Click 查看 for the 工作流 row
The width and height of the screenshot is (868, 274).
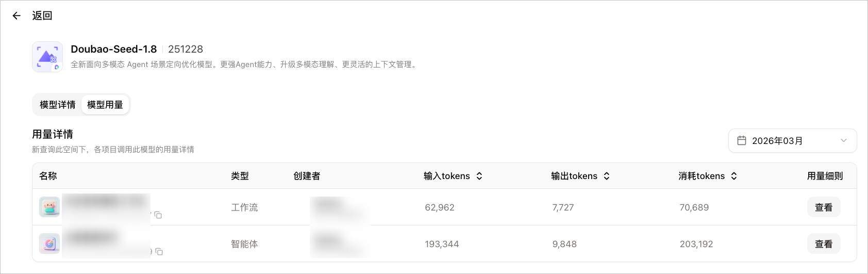(824, 207)
